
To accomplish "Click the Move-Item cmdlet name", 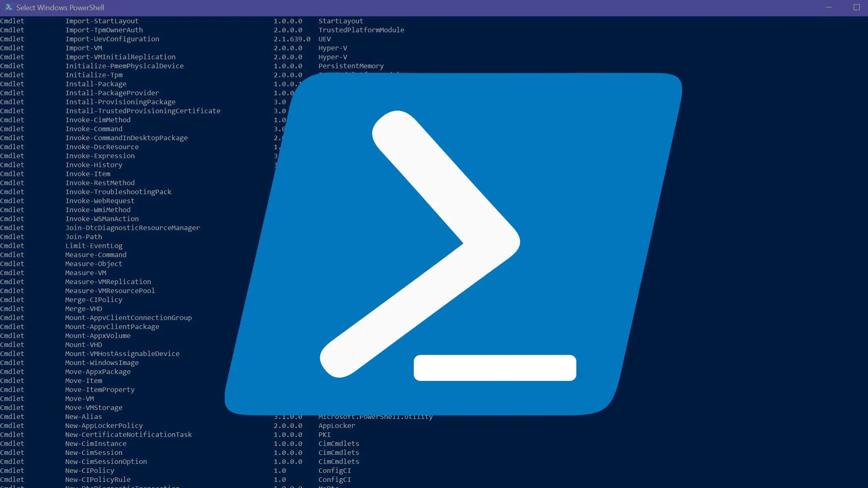I will coord(84,381).
